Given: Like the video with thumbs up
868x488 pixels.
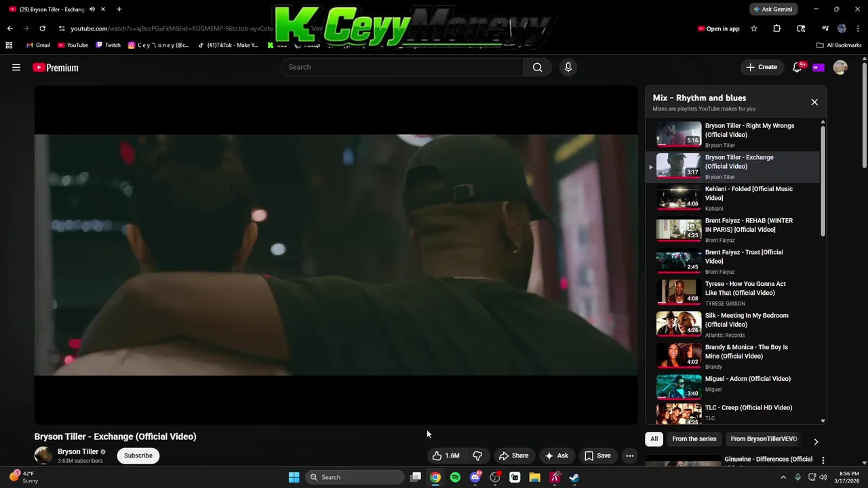Looking at the screenshot, I should click(446, 455).
